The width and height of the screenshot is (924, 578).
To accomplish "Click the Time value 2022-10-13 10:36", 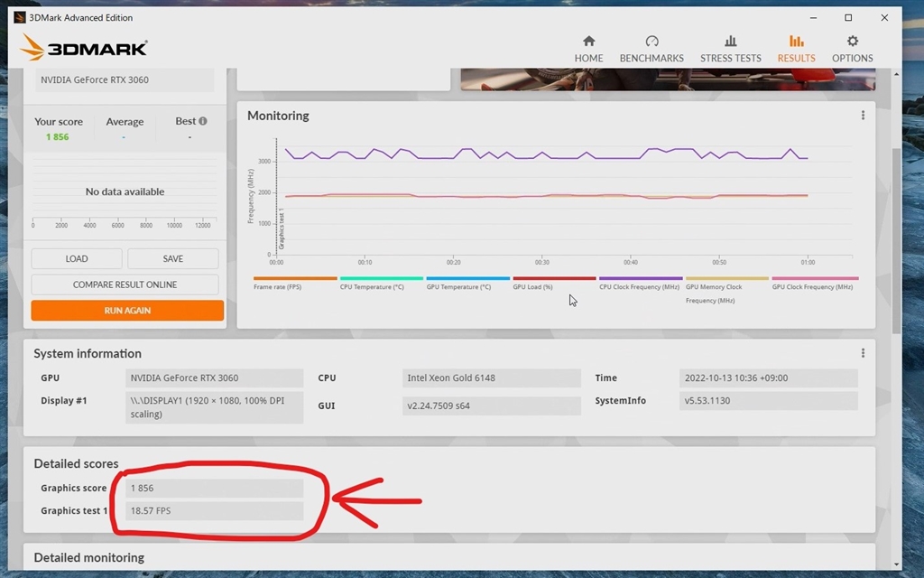I will coord(769,378).
